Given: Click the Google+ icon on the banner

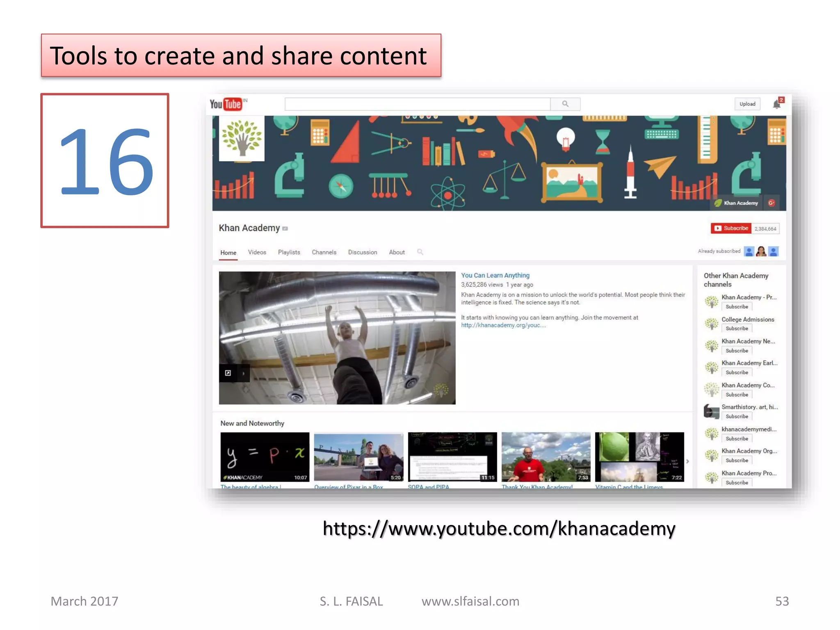Looking at the screenshot, I should pyautogui.click(x=772, y=203).
